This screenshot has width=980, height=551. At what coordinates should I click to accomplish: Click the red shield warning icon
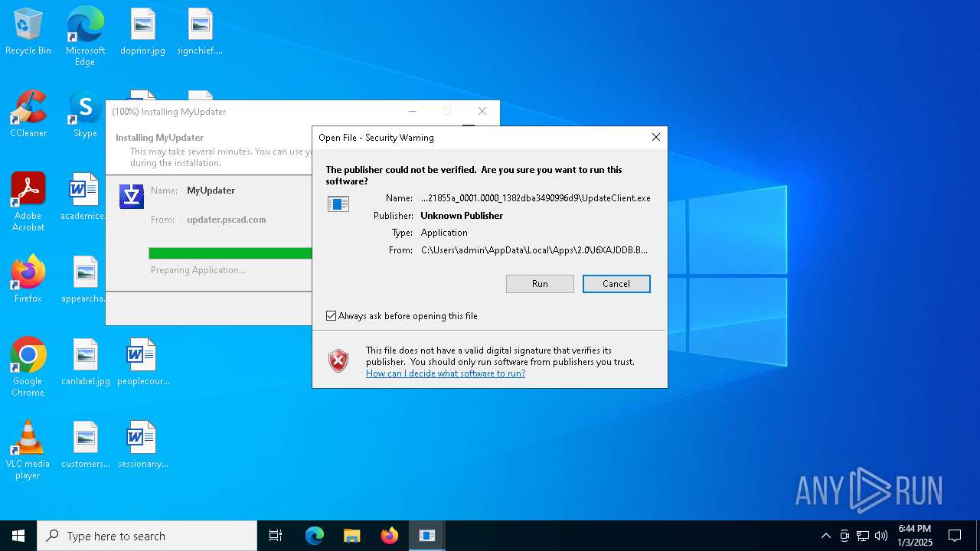(338, 361)
